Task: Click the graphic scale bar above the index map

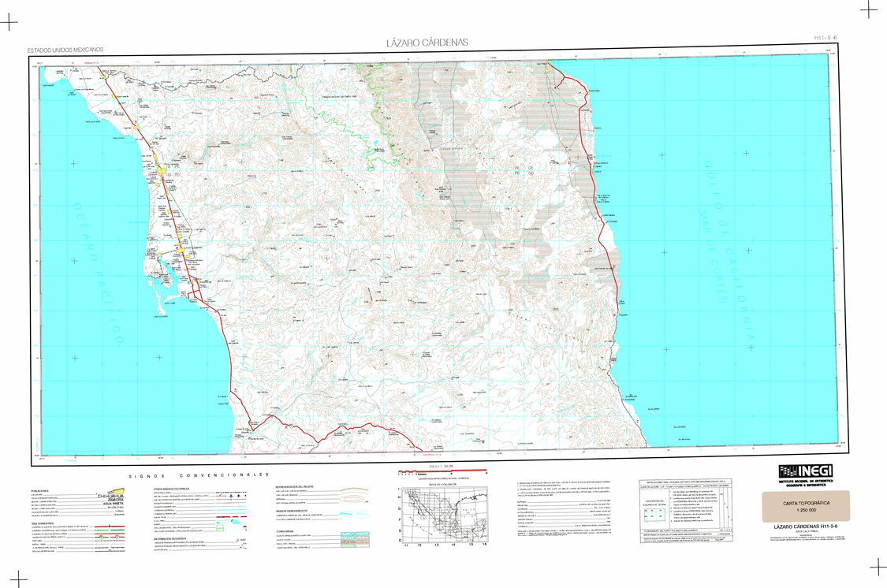Action: click(x=442, y=471)
